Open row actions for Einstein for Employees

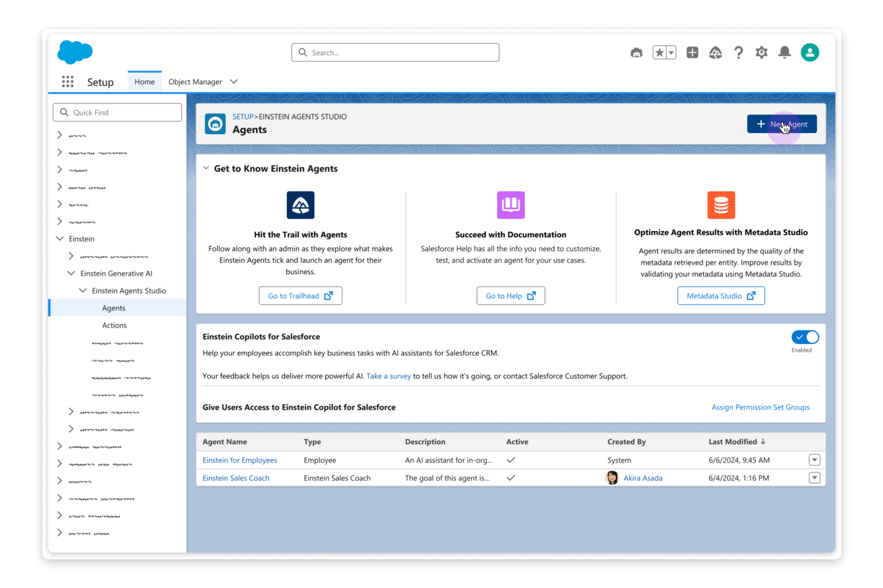click(814, 460)
